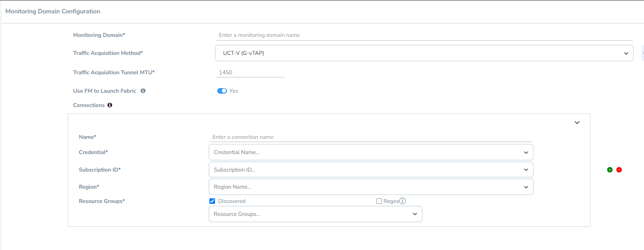Add a connection with the green plus icon

610,170
